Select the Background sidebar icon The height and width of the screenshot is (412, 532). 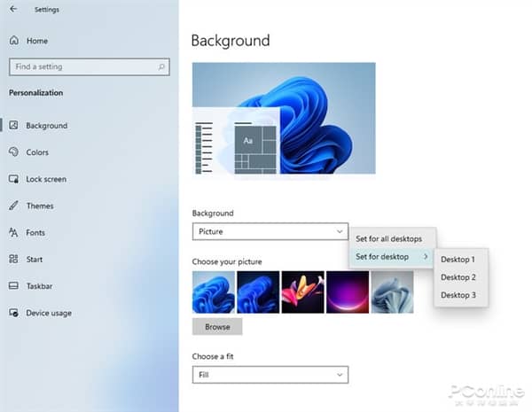(13, 126)
